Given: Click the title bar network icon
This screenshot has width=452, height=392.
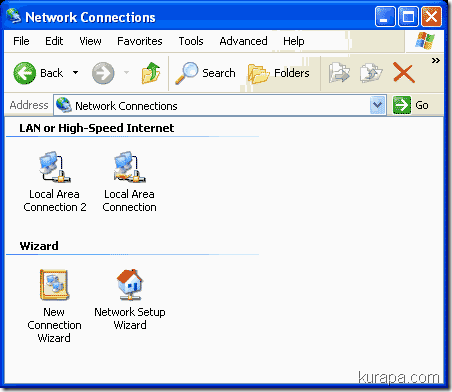Looking at the screenshot, I should [x=14, y=16].
